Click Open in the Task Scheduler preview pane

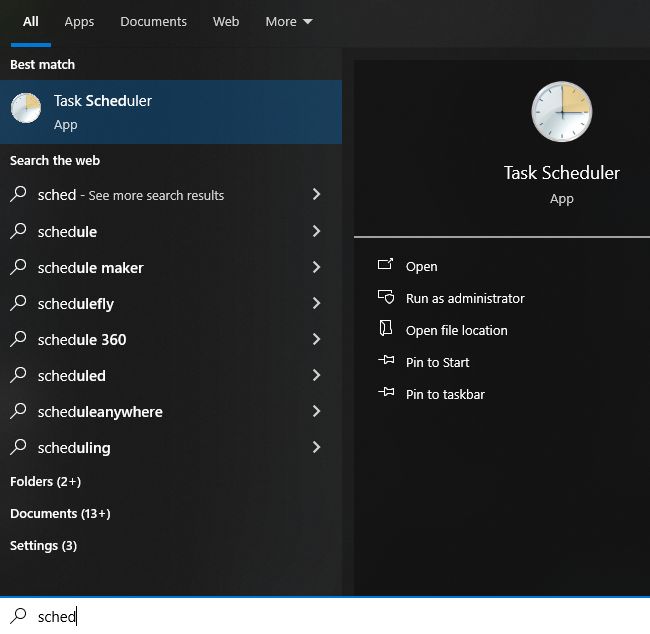click(422, 266)
